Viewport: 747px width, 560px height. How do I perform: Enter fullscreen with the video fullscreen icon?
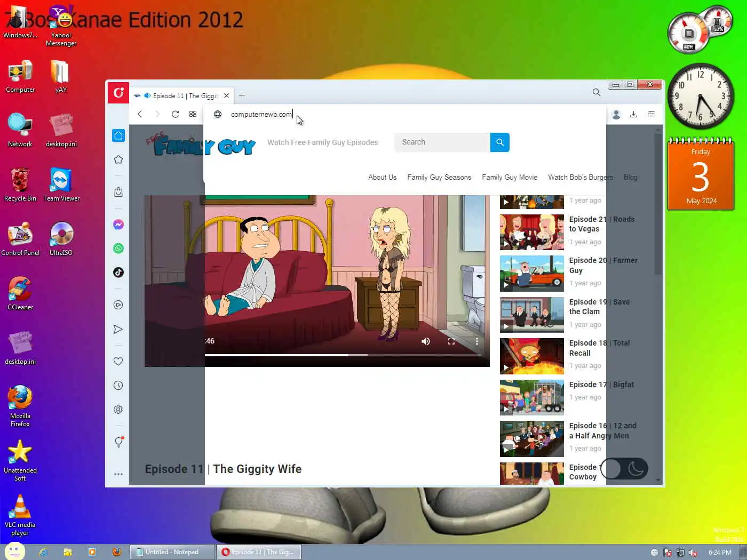[451, 341]
